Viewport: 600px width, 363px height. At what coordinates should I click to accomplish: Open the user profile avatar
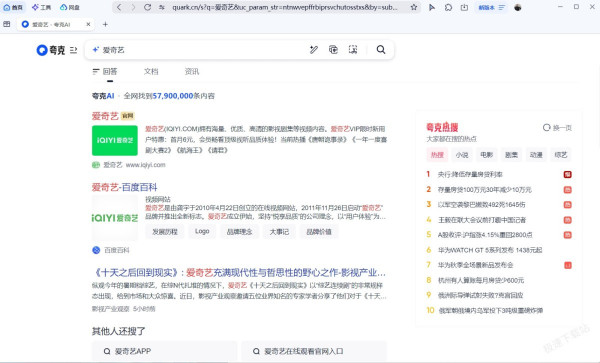(518, 7)
